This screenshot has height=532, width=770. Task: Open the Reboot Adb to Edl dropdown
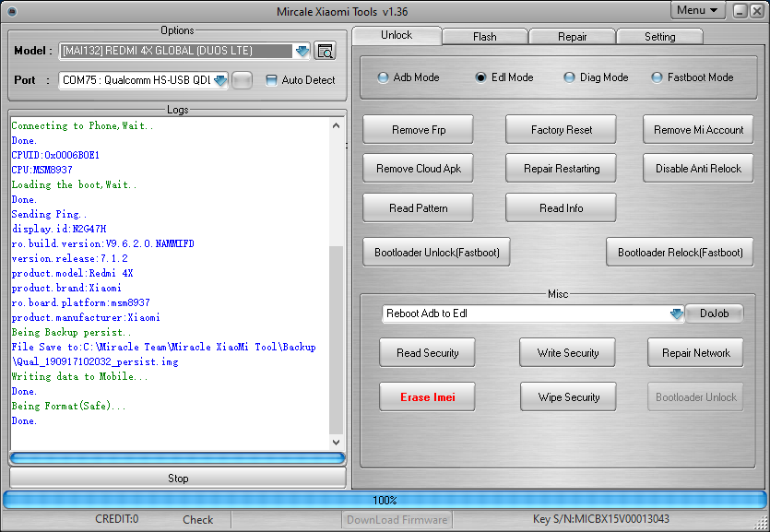(x=677, y=313)
